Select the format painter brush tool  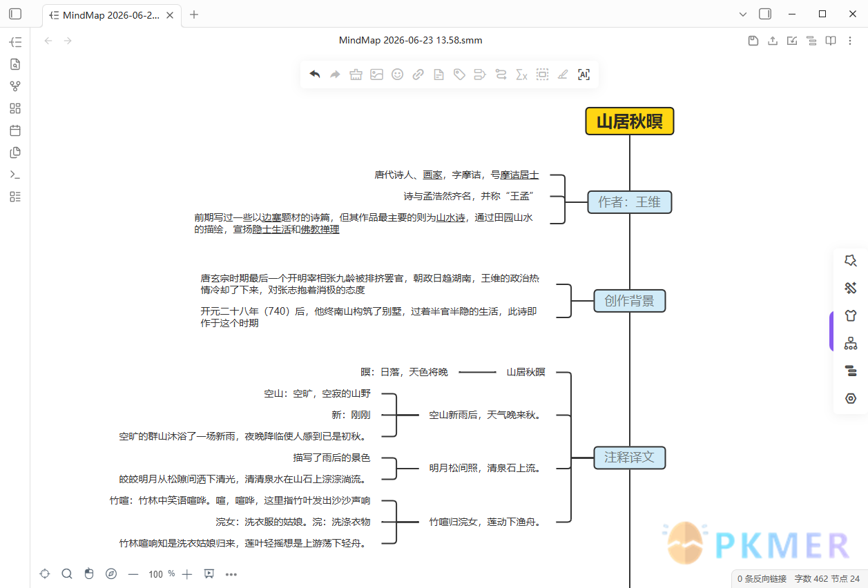[x=356, y=75]
